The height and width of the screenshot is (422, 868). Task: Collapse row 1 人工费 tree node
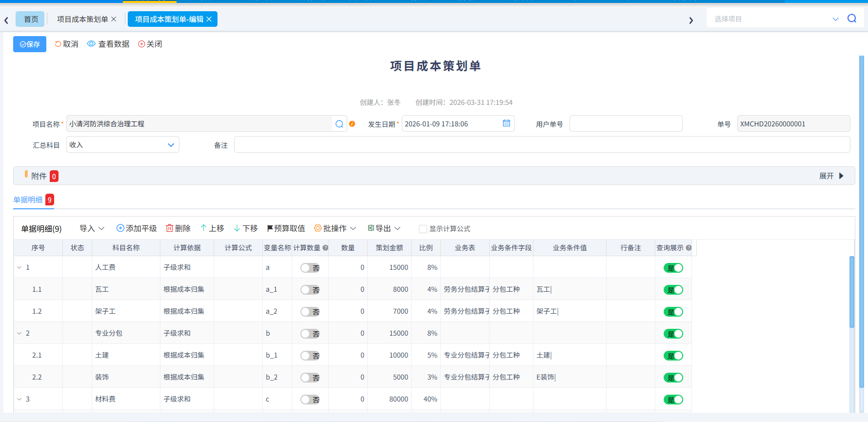tap(20, 267)
